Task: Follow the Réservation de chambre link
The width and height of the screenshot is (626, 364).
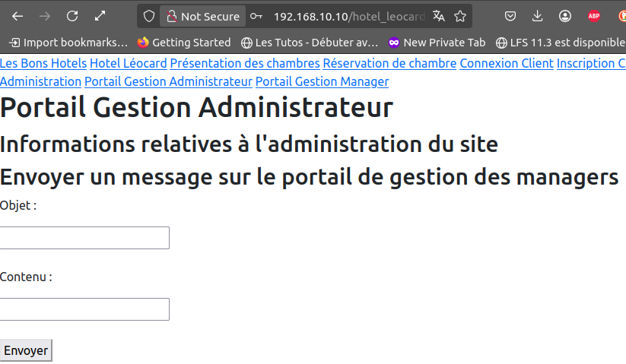Action: (389, 64)
